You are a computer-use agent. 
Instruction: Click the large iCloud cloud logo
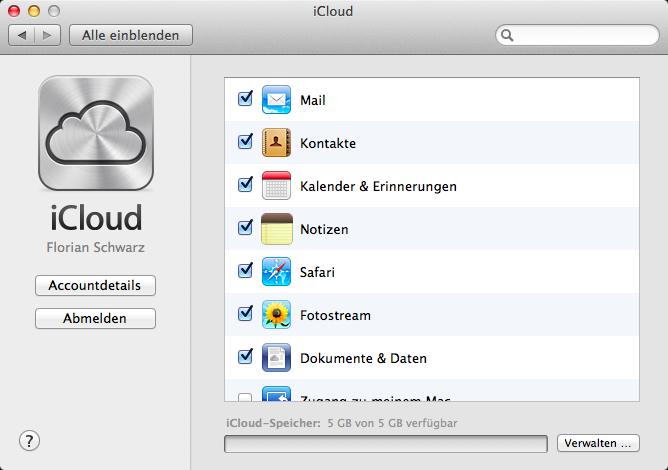click(96, 133)
